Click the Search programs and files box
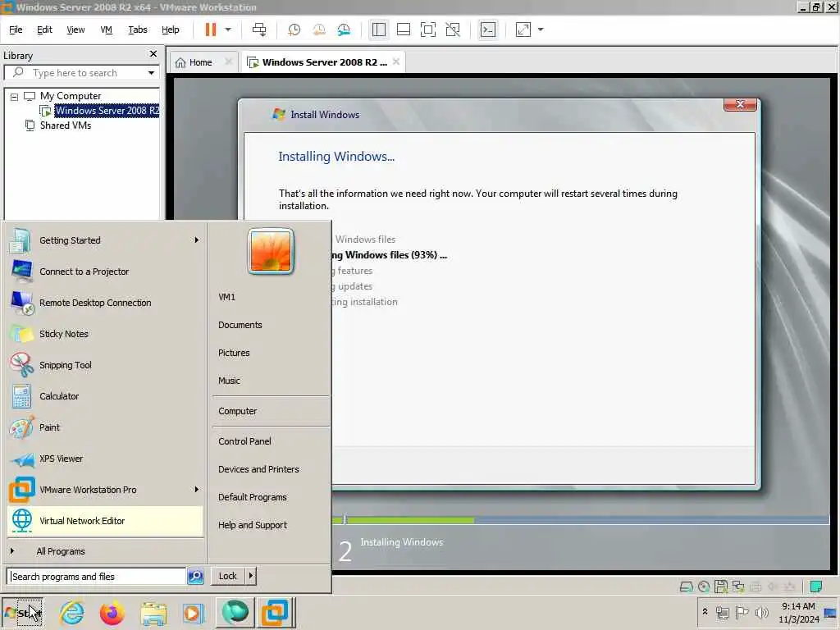The image size is (840, 630). (97, 577)
